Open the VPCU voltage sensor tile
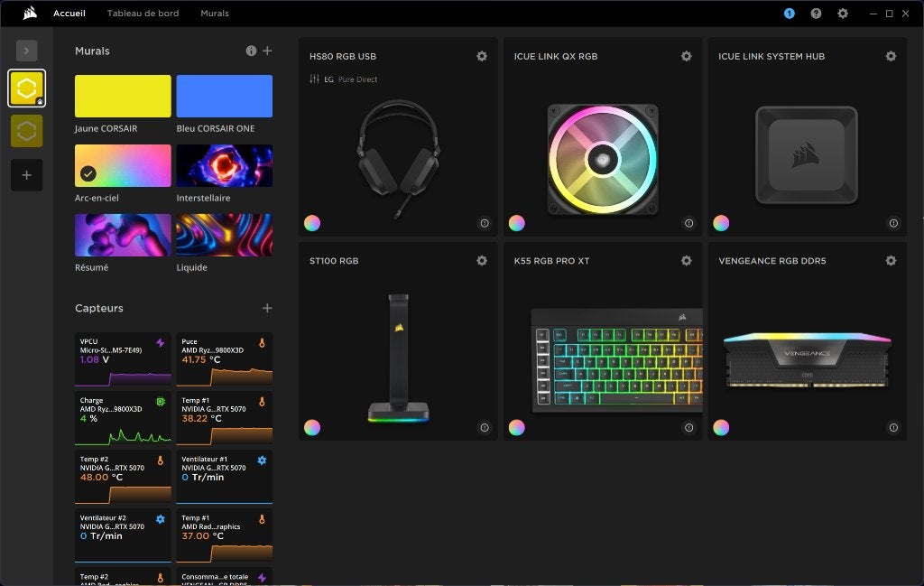Viewport: 924px width, 586px height. click(123, 359)
